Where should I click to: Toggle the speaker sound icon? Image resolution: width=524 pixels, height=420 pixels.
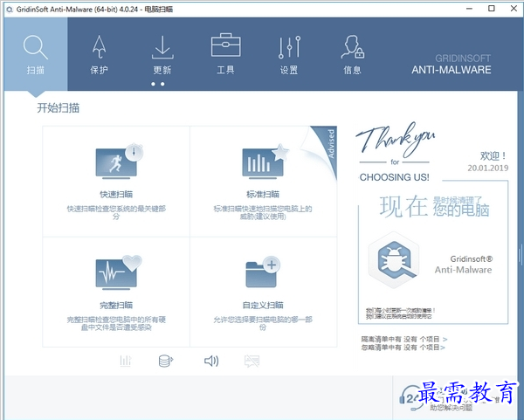point(211,361)
